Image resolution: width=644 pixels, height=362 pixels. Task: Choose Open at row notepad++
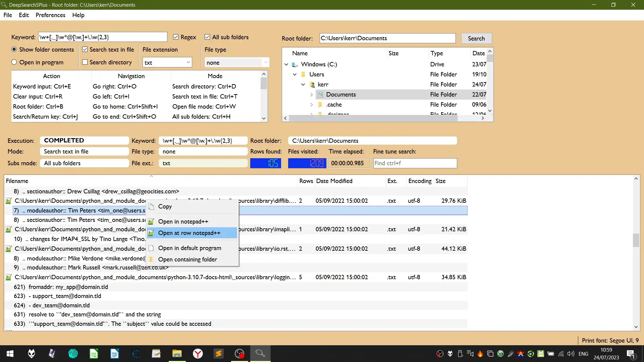192,233
